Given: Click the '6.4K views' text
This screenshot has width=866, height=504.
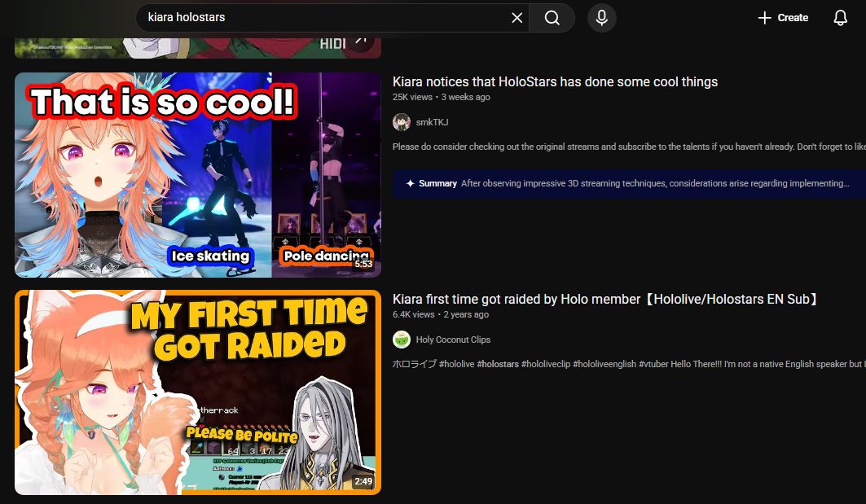Looking at the screenshot, I should pyautogui.click(x=414, y=314).
